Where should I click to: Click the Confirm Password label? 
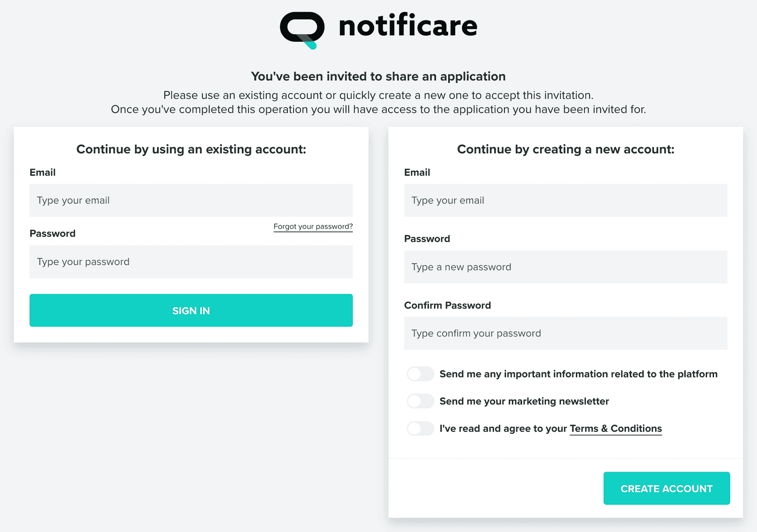pos(448,305)
